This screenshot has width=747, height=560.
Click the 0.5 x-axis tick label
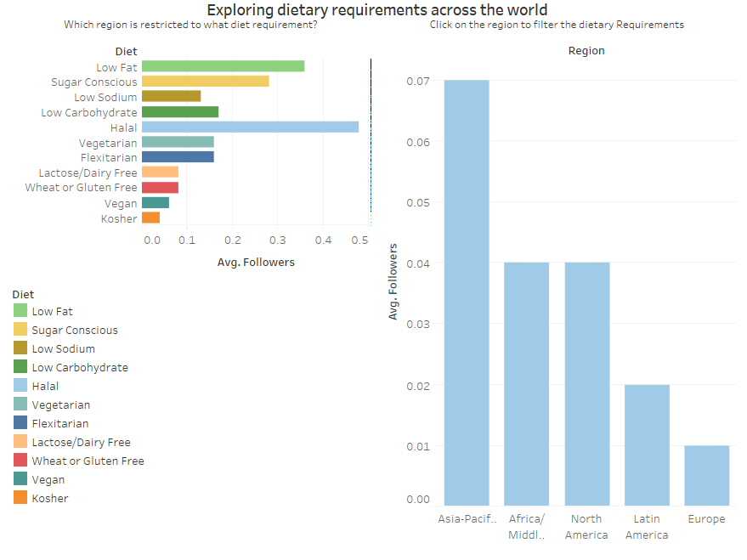click(359, 240)
